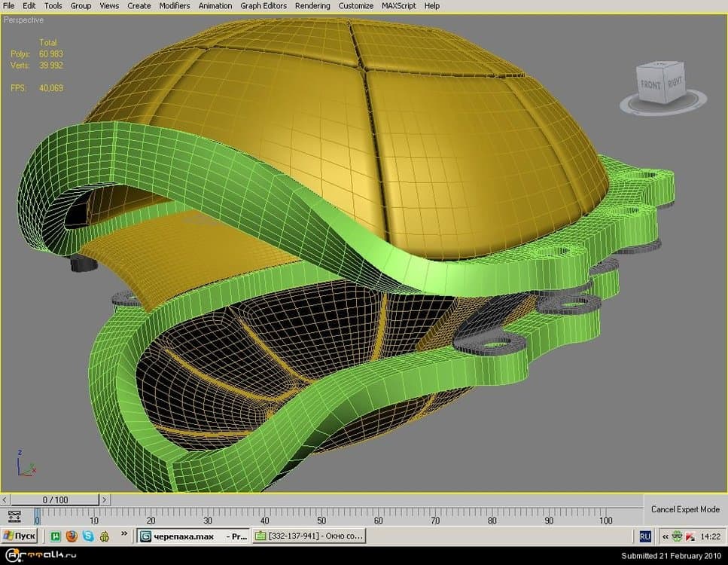Expand the quick launch overflow chevron
Image resolution: width=728 pixels, height=565 pixels.
point(124,534)
